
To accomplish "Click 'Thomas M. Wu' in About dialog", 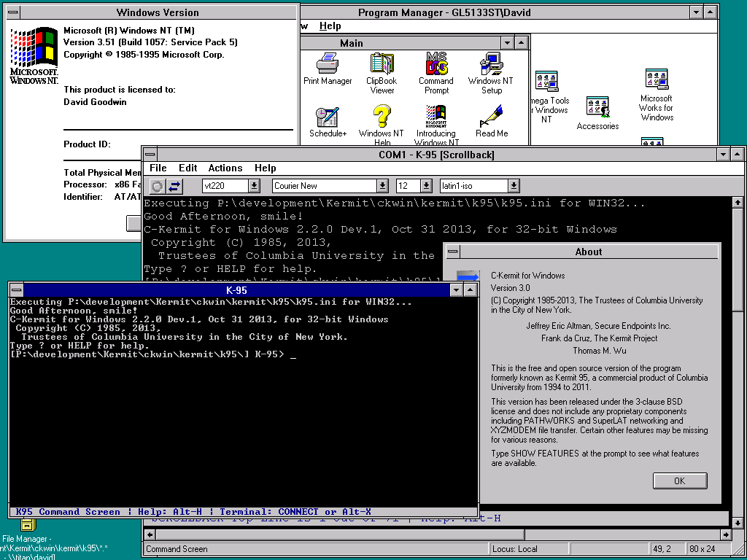I will pyautogui.click(x=599, y=351).
